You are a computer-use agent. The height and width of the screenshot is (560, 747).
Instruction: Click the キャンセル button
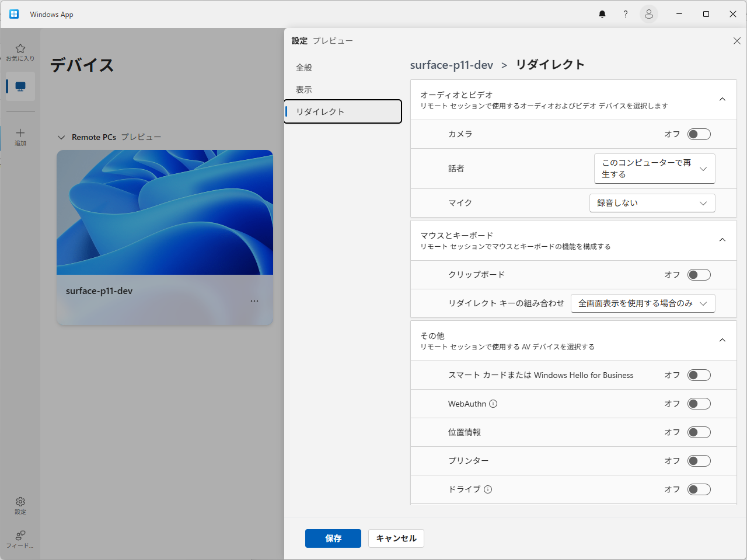coord(396,538)
